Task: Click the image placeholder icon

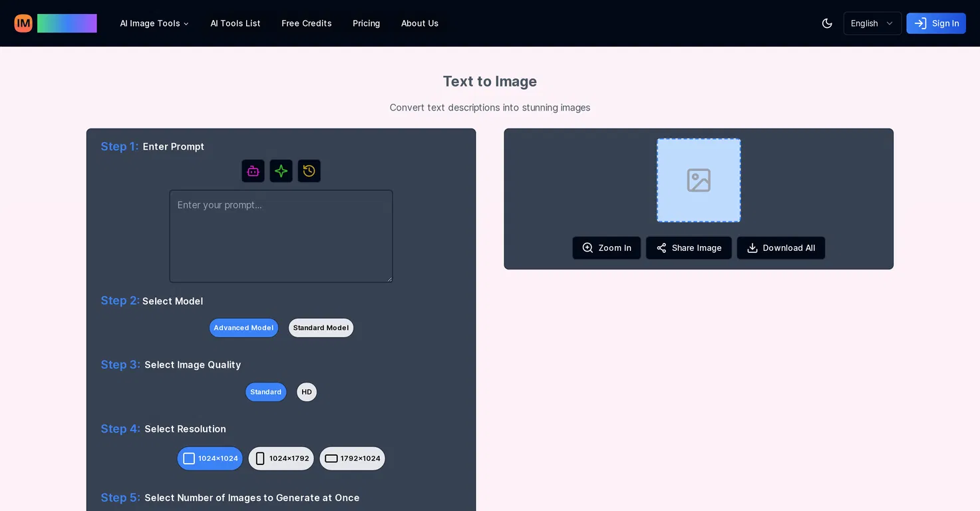Action: click(x=699, y=180)
